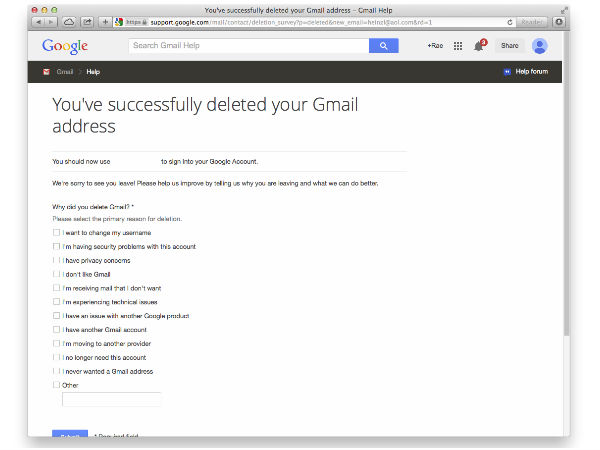Screen dimensions: 600x450
Task: Click the +Rae profile link
Action: [x=435, y=46]
